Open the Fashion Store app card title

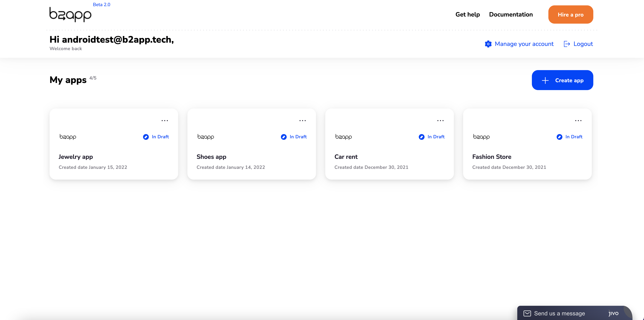click(492, 157)
